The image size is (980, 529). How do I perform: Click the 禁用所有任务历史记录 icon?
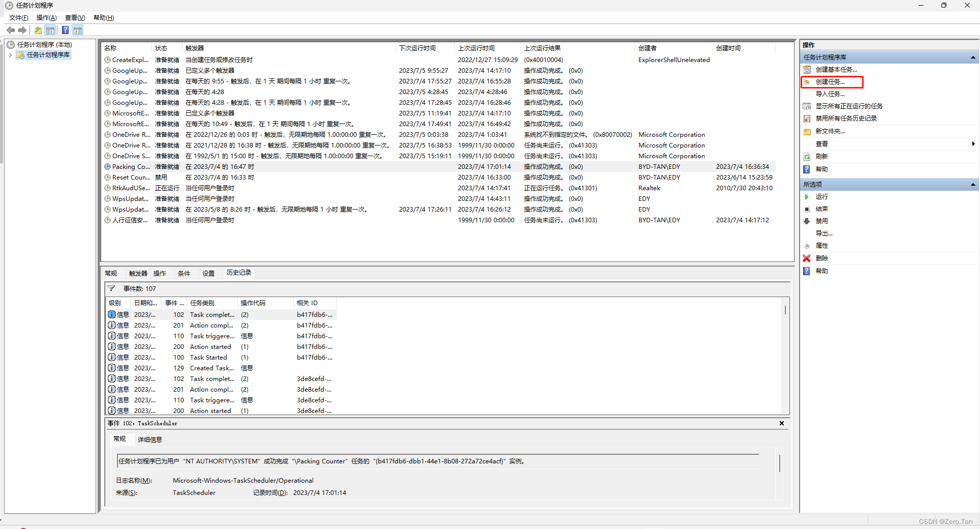point(807,119)
